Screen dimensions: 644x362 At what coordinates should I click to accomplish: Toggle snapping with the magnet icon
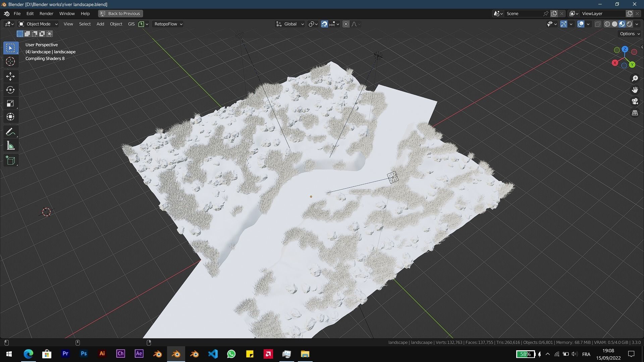coord(324,24)
